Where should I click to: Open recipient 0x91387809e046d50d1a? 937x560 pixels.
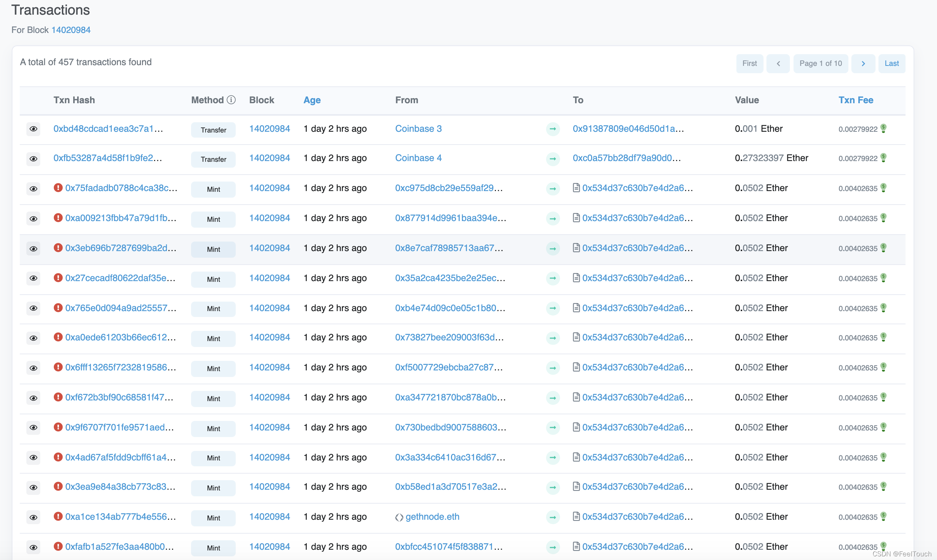point(628,129)
